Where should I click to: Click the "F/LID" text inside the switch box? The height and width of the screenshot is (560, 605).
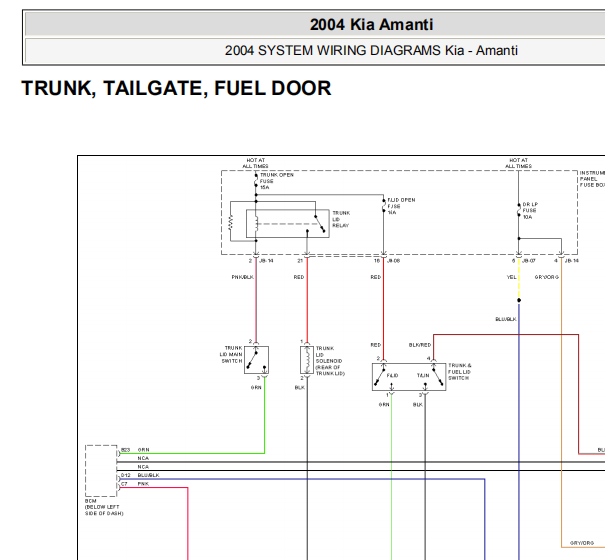point(392,375)
